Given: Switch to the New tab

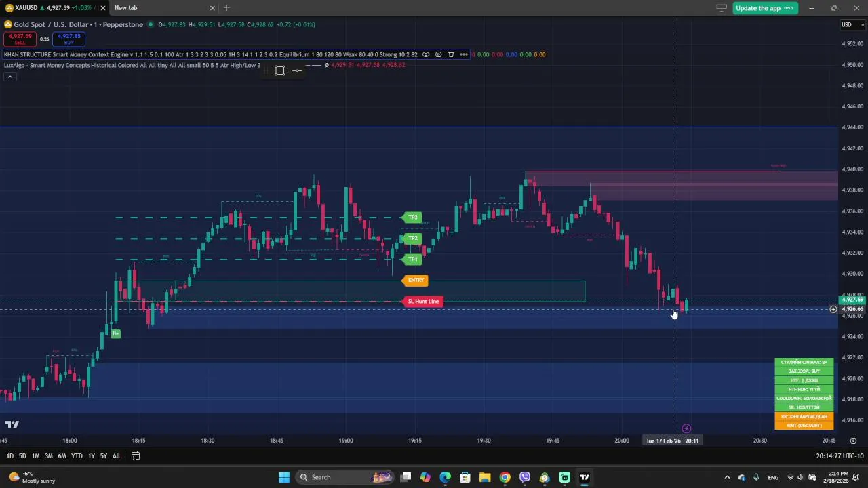Looking at the screenshot, I should (x=125, y=8).
